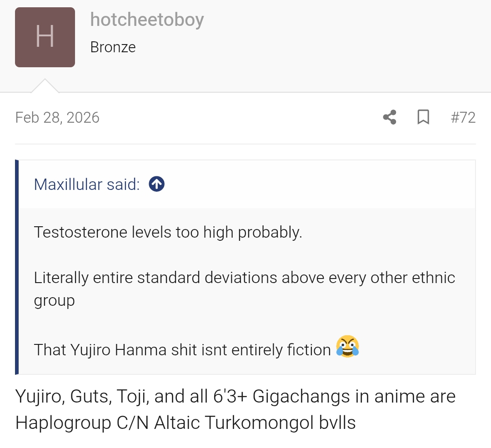Click reply line "Haplogroup C/N Altaic Turkomongol bvlls"
This screenshot has width=491, height=448.
pos(185,423)
